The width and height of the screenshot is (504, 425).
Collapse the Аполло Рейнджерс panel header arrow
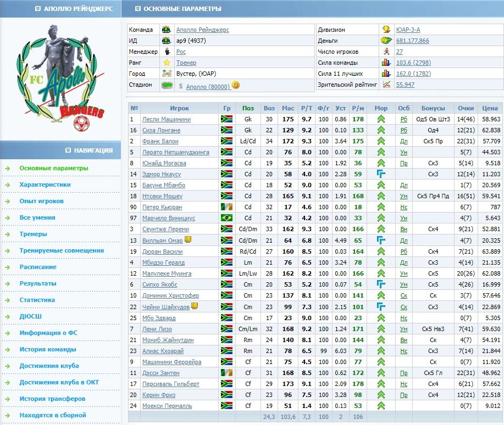37,9
